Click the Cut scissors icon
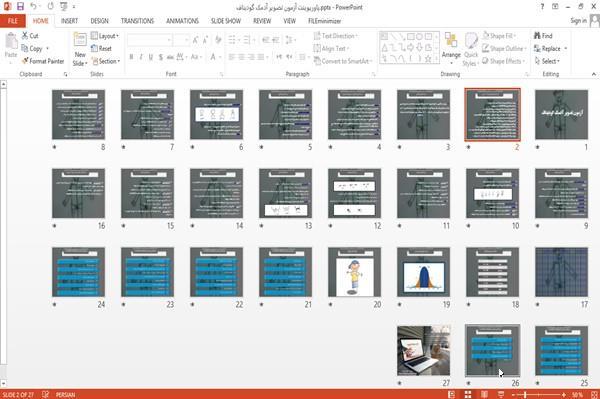This screenshot has width=600, height=399. tap(25, 36)
